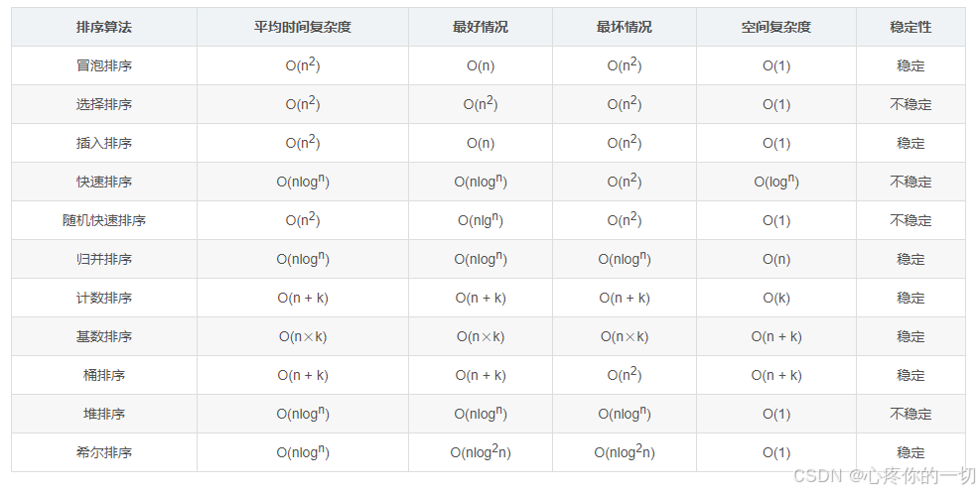Click the 稳定性 column header
This screenshot has height=493, width=980.
pos(910,27)
